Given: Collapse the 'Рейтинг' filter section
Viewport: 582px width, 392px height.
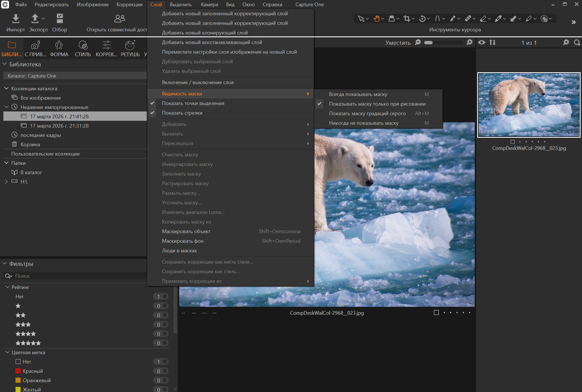Looking at the screenshot, I should click(x=7, y=287).
